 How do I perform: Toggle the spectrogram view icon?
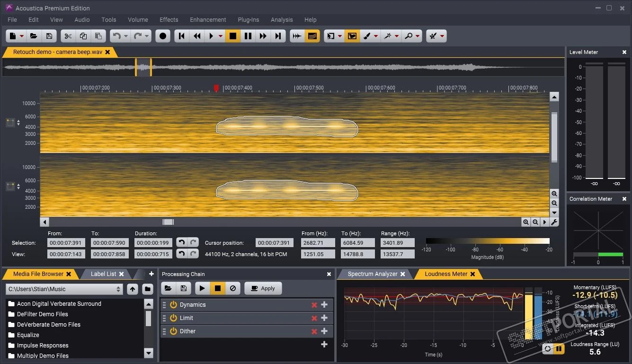pos(312,36)
